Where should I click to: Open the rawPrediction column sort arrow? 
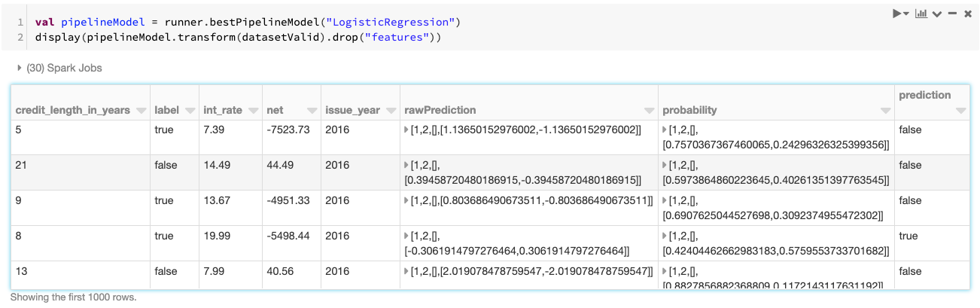pyautogui.click(x=650, y=111)
